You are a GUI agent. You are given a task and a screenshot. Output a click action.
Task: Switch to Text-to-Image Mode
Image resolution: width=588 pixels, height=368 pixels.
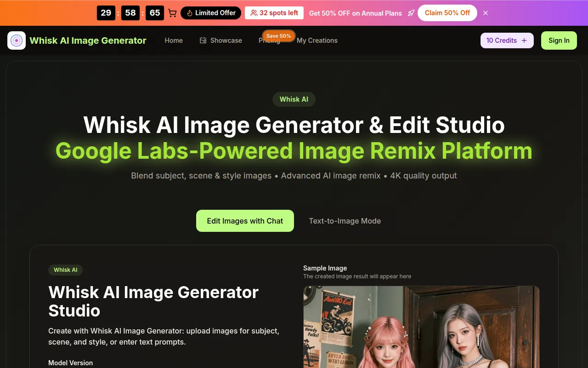[345, 221]
